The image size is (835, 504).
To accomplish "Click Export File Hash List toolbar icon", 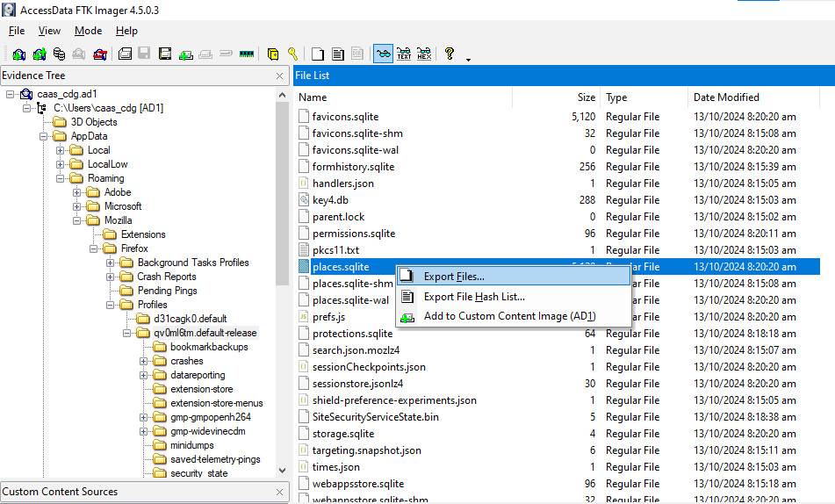I will coord(338,54).
